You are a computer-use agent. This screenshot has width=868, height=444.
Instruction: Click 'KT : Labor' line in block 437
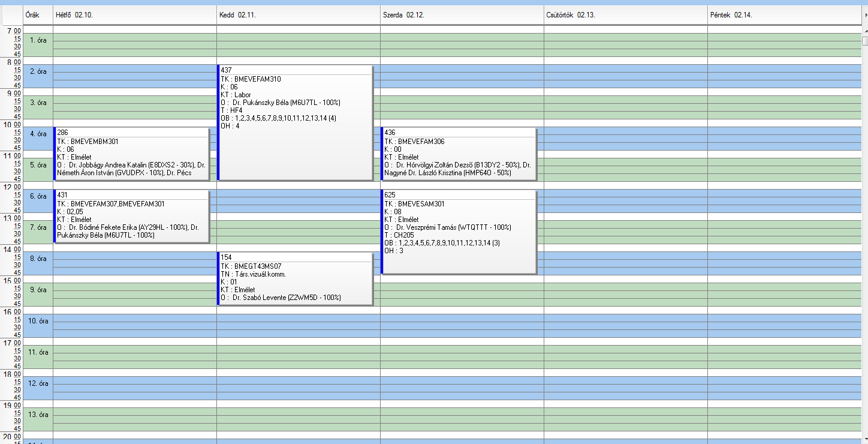(x=236, y=95)
